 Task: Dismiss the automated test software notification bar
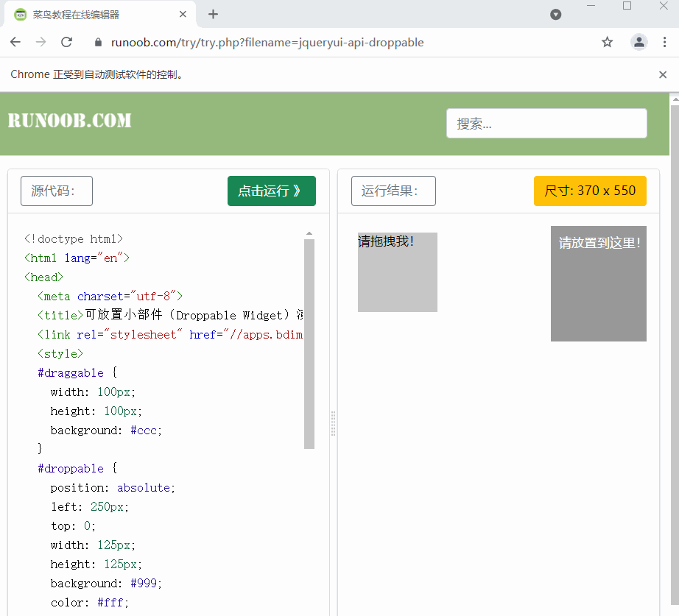(x=663, y=74)
